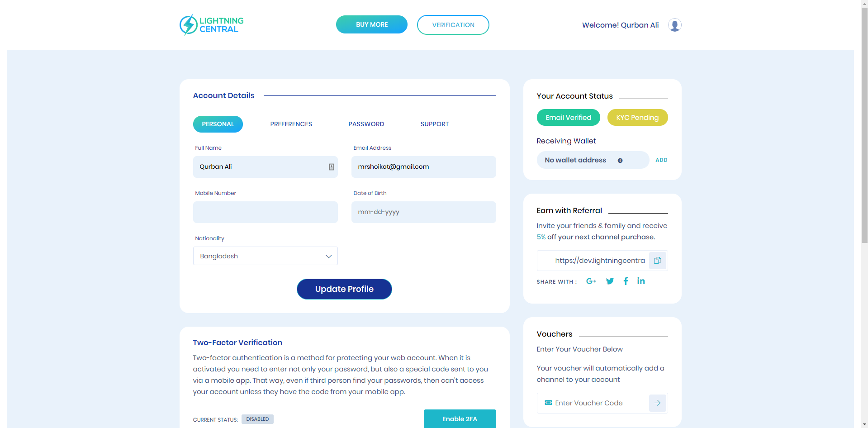Screen dimensions: 868x428
Task: Open the Support tab
Action: click(x=434, y=124)
